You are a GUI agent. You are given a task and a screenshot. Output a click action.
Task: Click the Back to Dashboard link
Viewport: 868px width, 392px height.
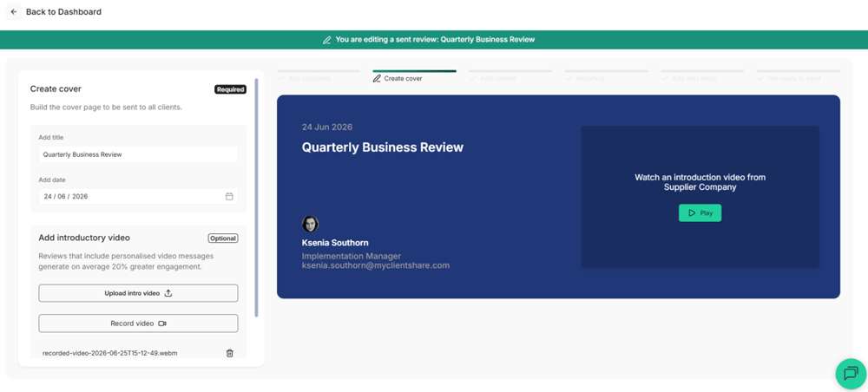(x=63, y=11)
